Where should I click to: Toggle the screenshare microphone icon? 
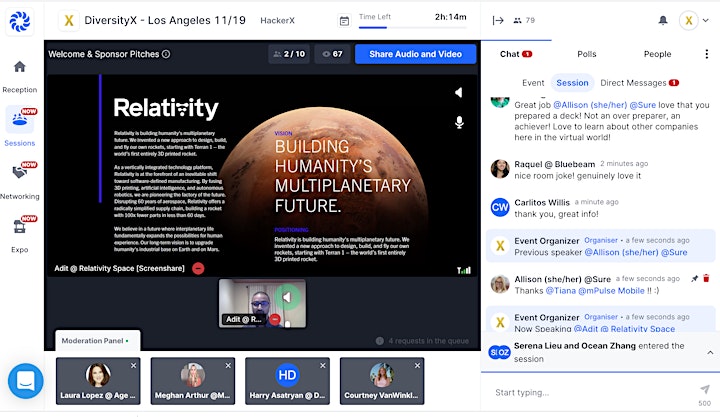[x=459, y=122]
